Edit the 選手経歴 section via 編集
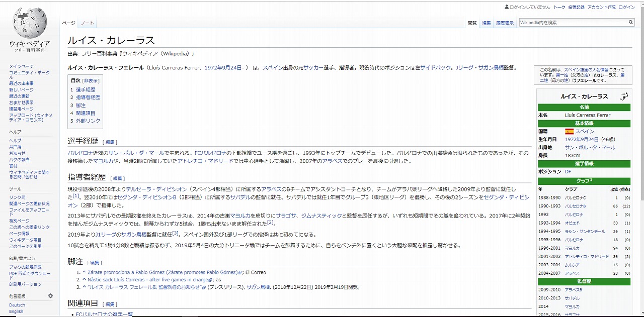This screenshot has width=644, height=317. coord(110,143)
